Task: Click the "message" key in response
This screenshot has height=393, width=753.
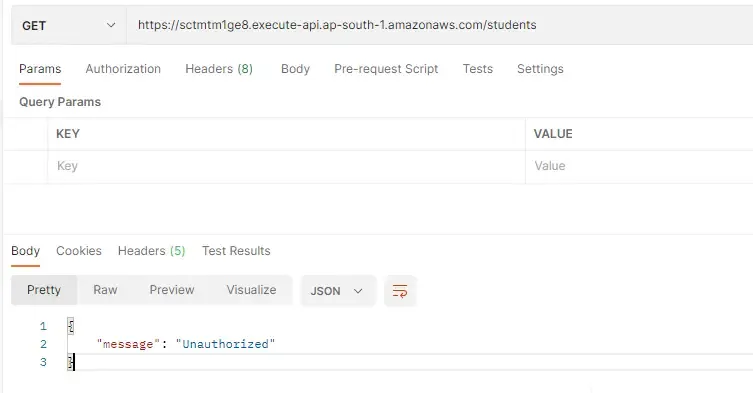Action: 128,344
